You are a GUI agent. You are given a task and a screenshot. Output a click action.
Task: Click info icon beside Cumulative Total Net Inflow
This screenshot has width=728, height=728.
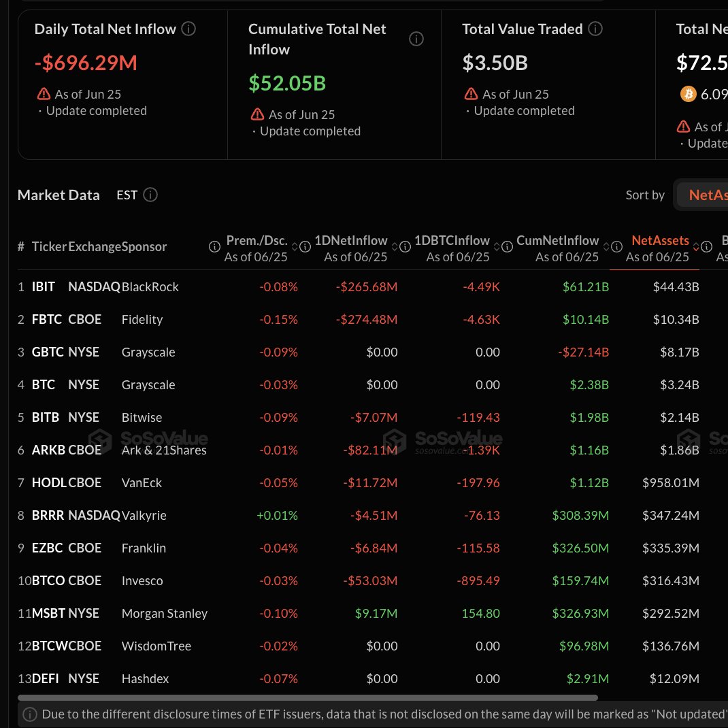coord(416,39)
